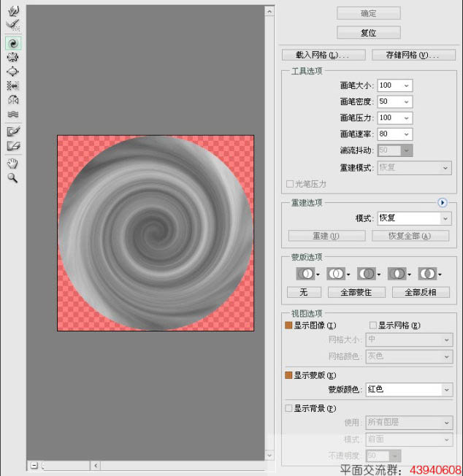Click the center of the swirl preview image

(x=156, y=233)
